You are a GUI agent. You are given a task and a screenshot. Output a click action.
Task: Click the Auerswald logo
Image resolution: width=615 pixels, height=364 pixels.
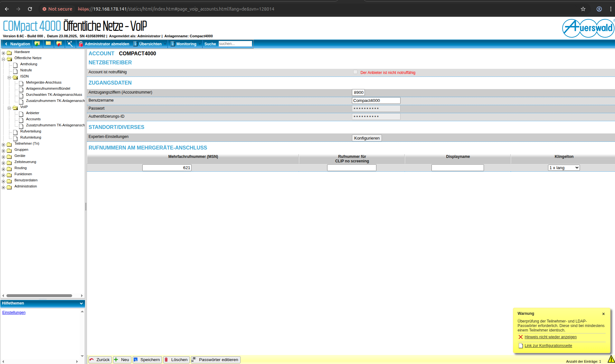(x=588, y=28)
